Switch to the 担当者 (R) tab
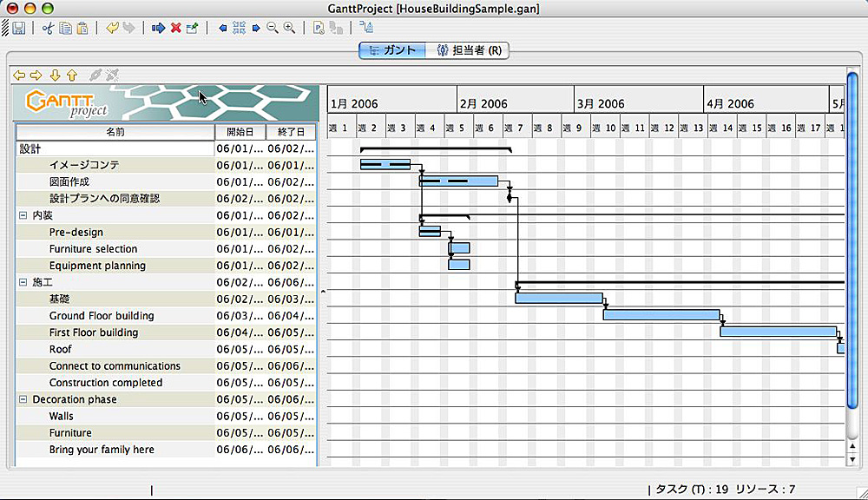Viewport: 868px width, 500px height. tap(469, 50)
